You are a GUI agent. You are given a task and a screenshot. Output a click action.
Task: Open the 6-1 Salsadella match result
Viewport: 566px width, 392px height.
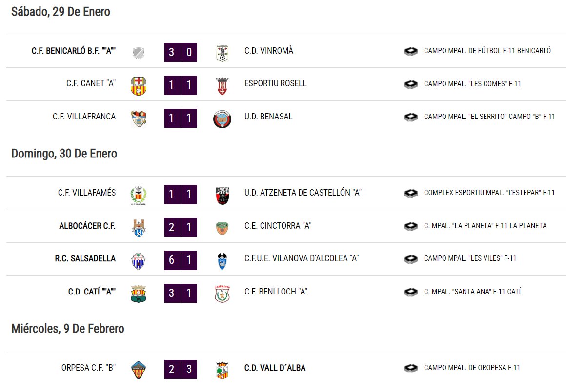pos(181,260)
